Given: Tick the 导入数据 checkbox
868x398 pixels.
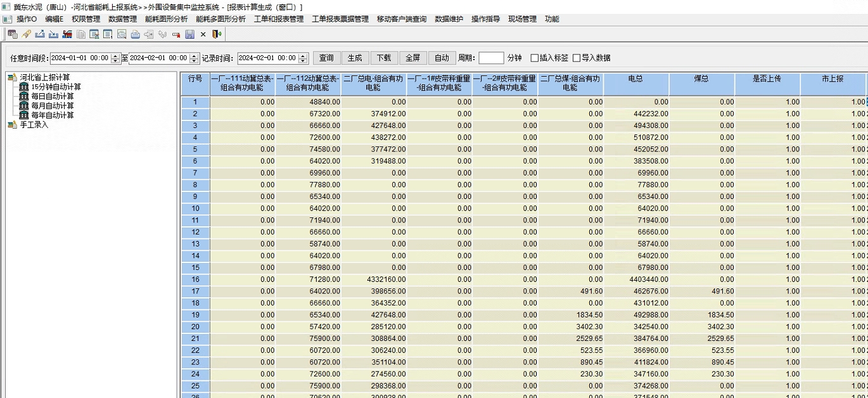Looking at the screenshot, I should point(577,58).
